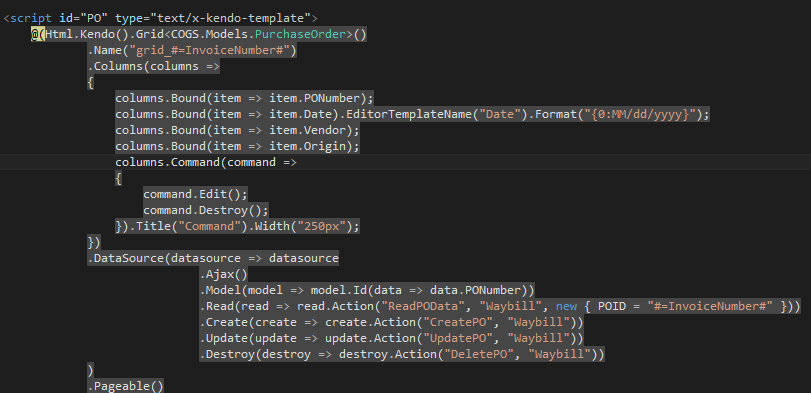Click EditorTemplateName in the Date column
Viewport: 811px width, 393px height.
pos(409,115)
